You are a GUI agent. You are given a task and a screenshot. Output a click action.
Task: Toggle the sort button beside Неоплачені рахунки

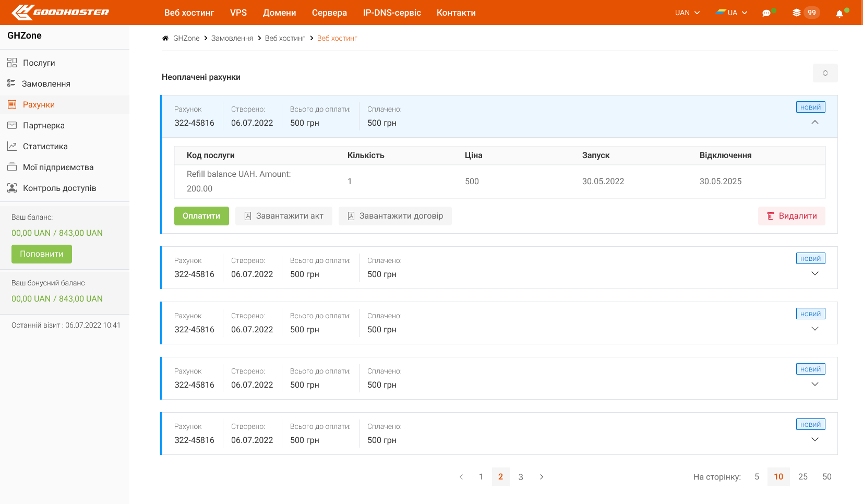[x=825, y=73]
